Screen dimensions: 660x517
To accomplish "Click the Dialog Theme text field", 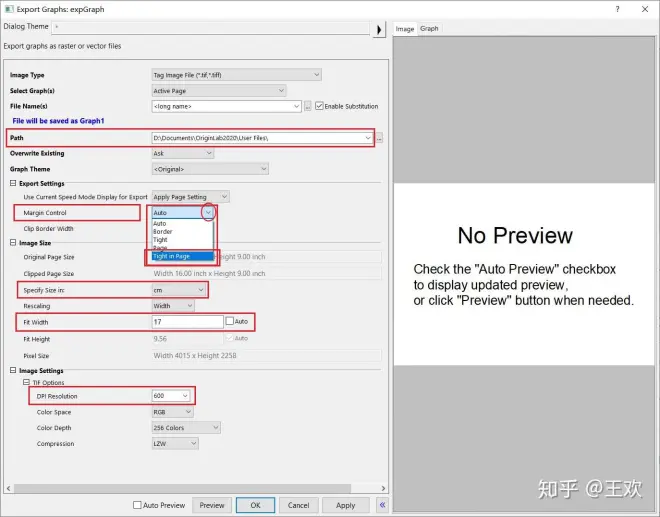I will [x=210, y=27].
